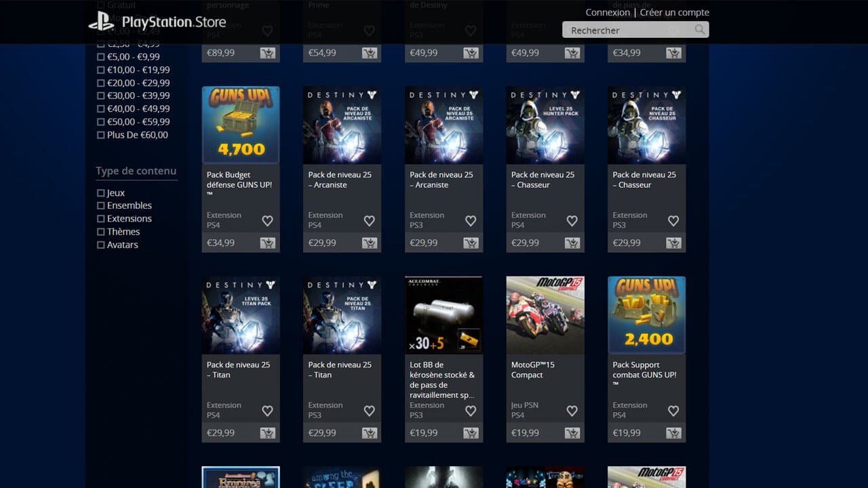
Task: Click the €19,99 price of MotoGP™15 Compact
Action: click(x=525, y=432)
